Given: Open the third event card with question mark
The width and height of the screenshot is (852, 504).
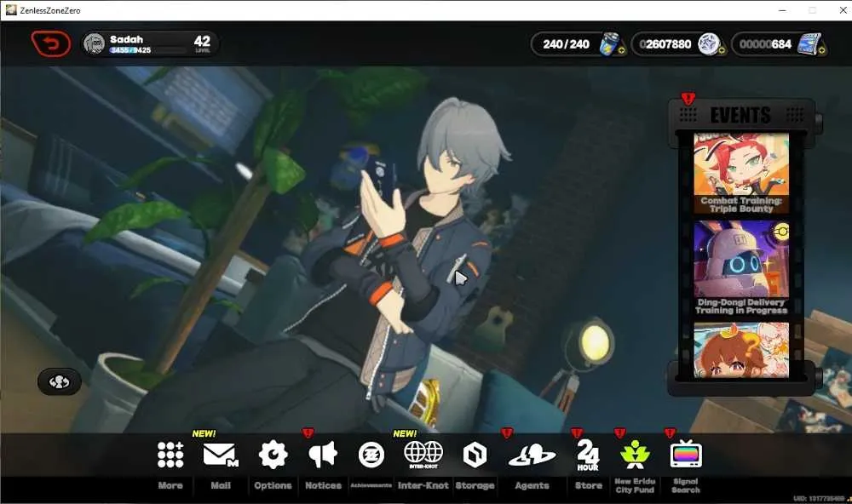Looking at the screenshot, I should [x=741, y=350].
